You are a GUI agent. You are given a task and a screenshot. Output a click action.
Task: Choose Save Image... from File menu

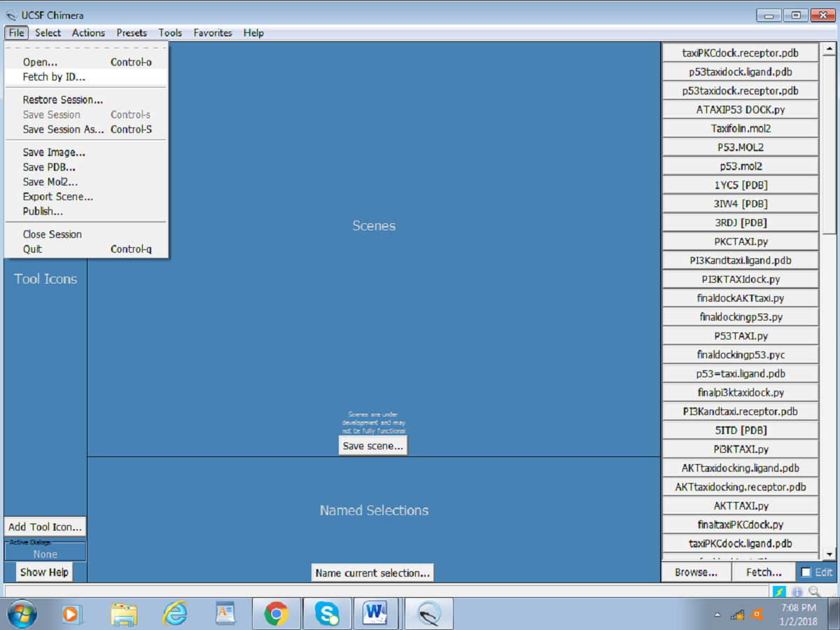pos(86,152)
